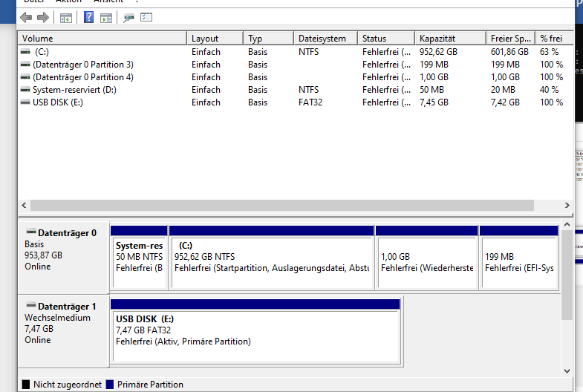The height and width of the screenshot is (392, 583).
Task: Click the "601,86 GB" free space cell
Action: [509, 52]
